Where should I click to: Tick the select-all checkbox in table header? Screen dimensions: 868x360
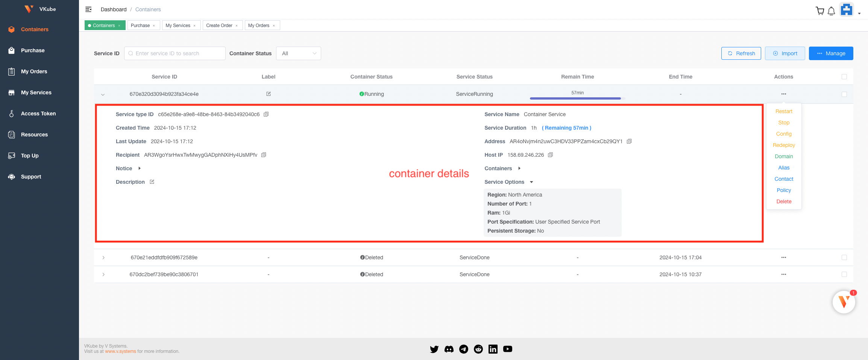(x=844, y=77)
